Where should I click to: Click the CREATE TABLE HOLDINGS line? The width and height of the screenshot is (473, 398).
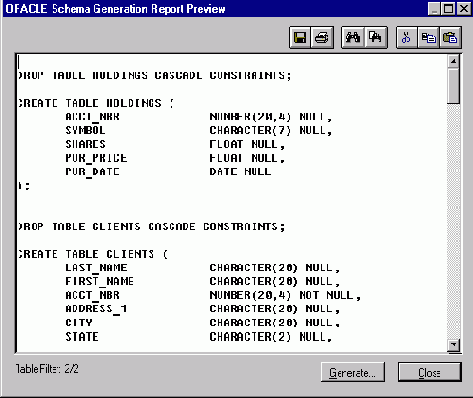(x=96, y=103)
